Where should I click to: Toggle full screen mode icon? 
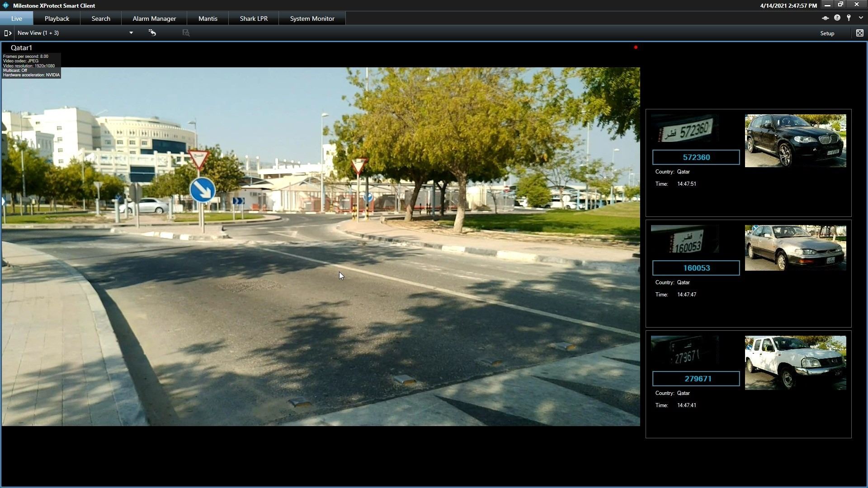860,33
